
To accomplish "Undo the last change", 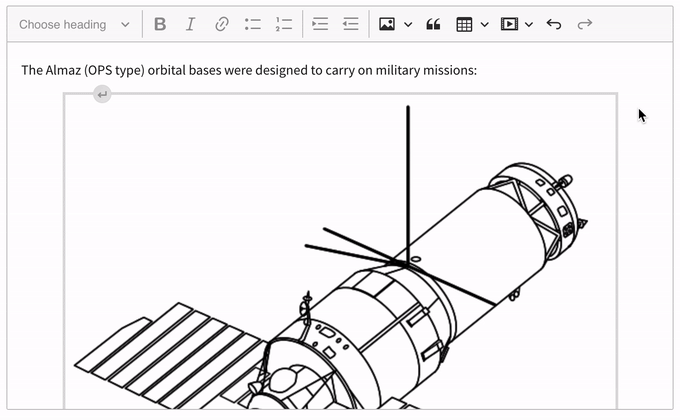I will click(554, 24).
